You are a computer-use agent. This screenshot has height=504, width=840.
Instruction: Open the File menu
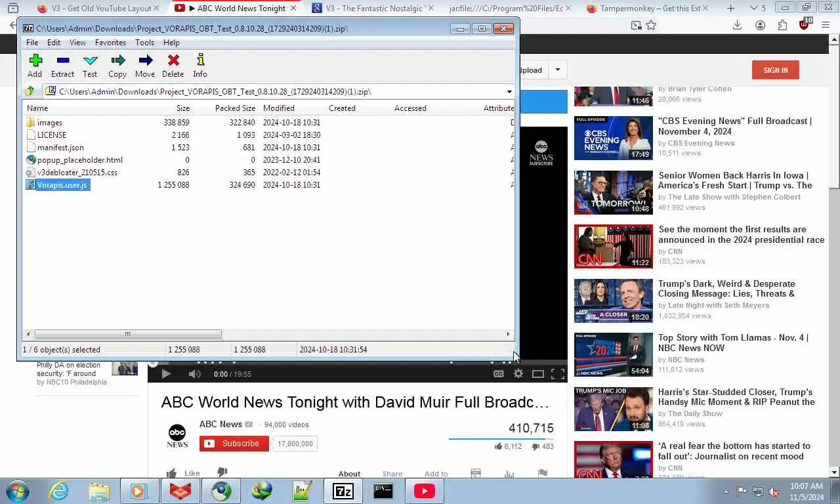click(x=31, y=43)
